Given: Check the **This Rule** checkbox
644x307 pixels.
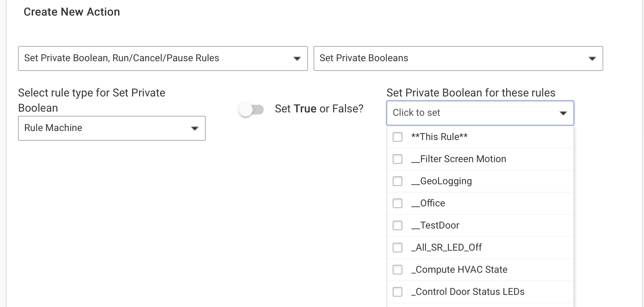Looking at the screenshot, I should [x=398, y=137].
